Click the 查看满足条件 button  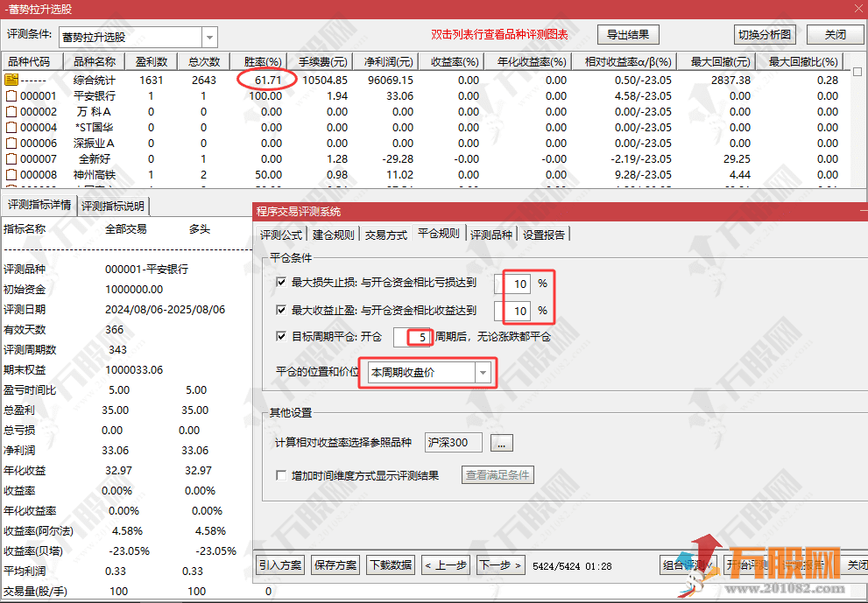click(498, 474)
